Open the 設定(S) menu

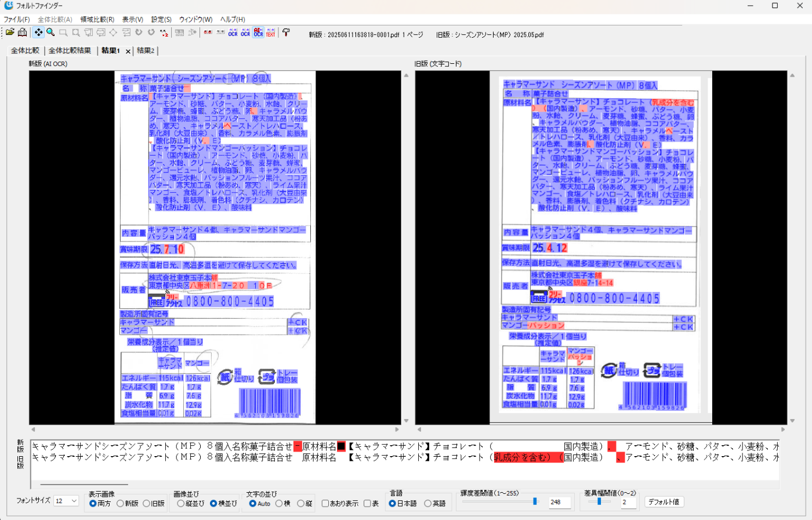click(161, 20)
